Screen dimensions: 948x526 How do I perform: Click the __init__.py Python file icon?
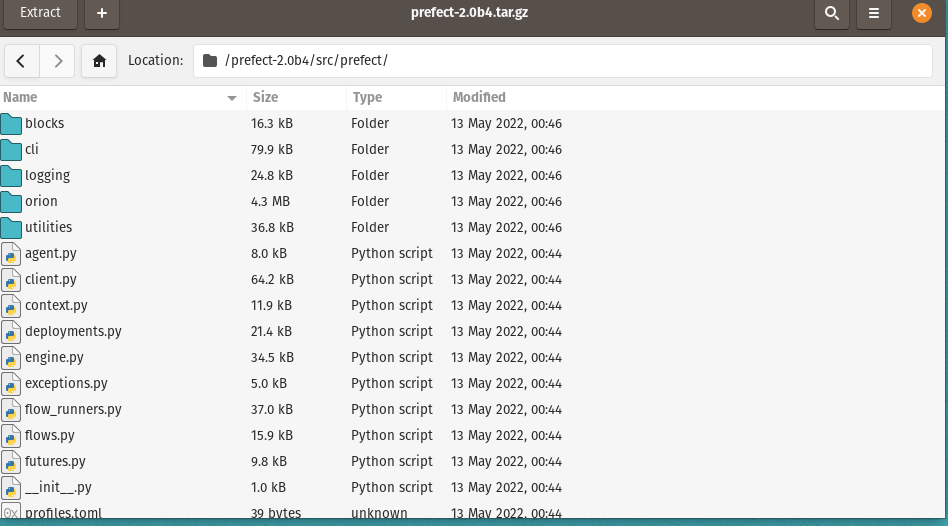point(11,488)
